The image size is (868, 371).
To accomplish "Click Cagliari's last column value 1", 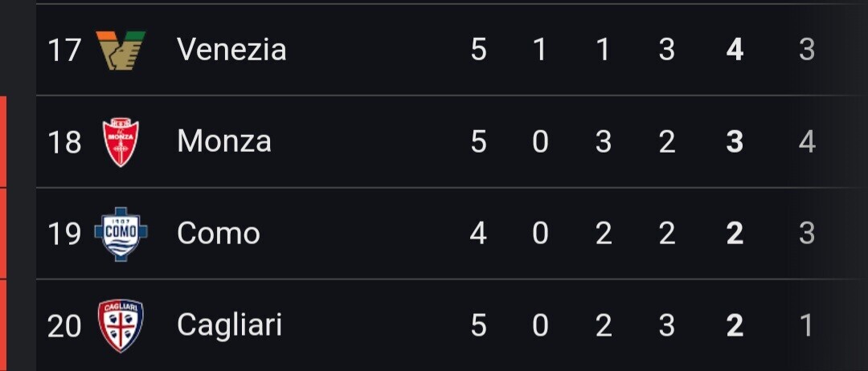I will pos(807,326).
